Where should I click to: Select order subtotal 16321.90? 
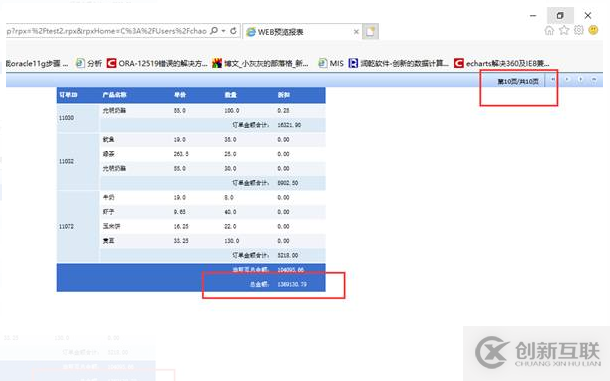click(x=289, y=125)
